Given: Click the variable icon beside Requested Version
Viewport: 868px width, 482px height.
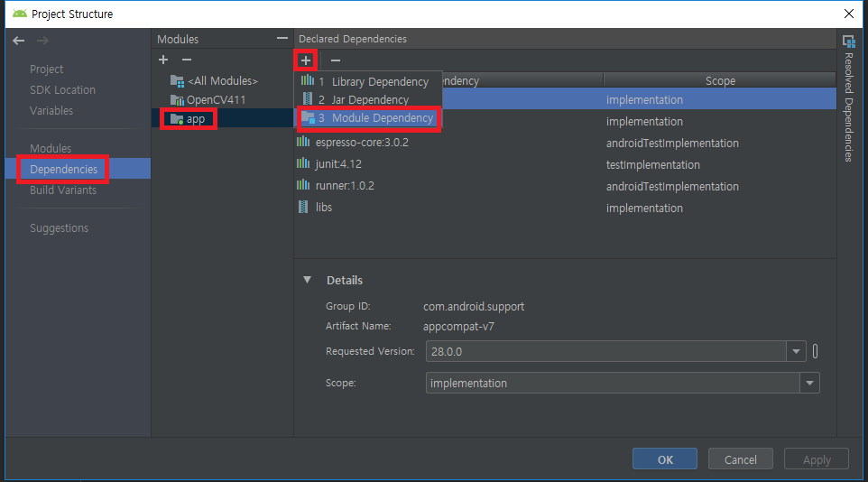Looking at the screenshot, I should tap(815, 351).
